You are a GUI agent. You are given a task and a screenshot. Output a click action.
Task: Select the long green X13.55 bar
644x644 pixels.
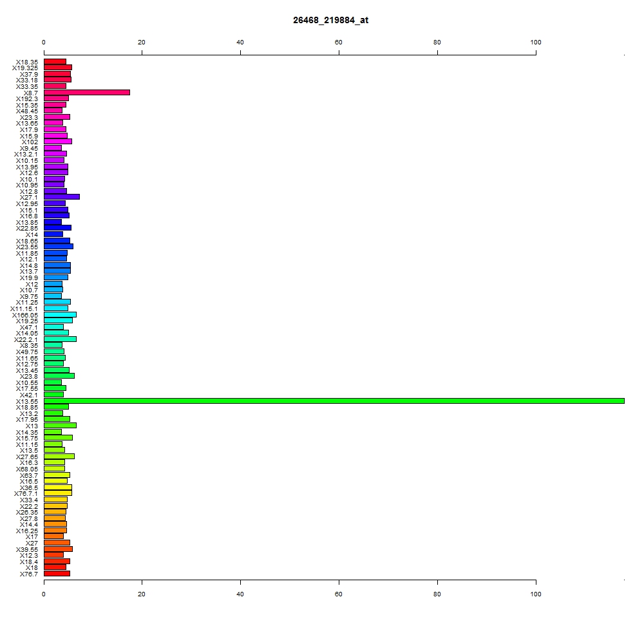click(x=334, y=401)
